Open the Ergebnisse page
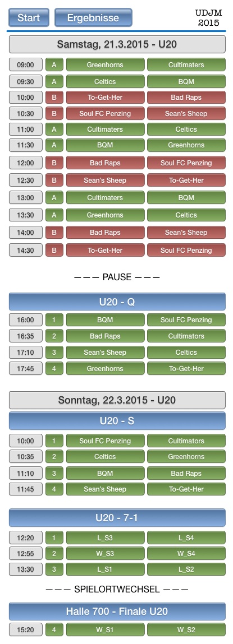The image size is (233, 644). coord(93,18)
